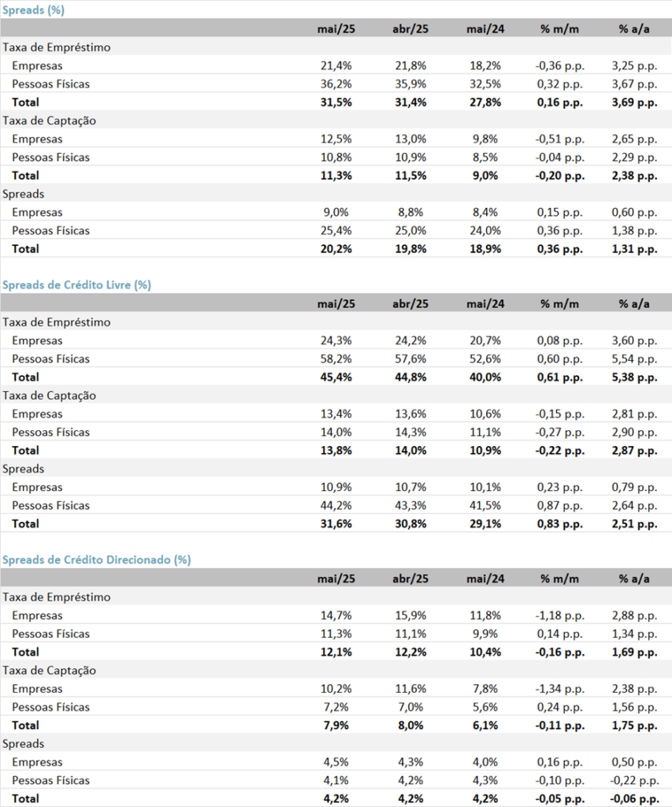672x807 pixels.
Task: Click the 5,54 p.p. year-over-year cell
Action: [x=634, y=359]
